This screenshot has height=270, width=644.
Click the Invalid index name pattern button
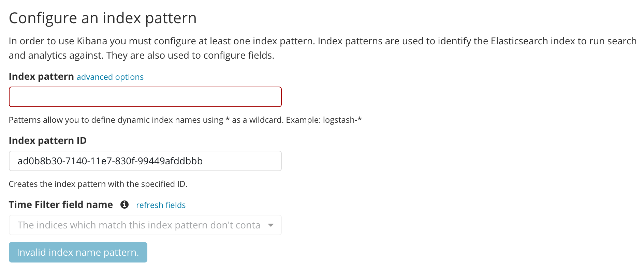coord(78,252)
